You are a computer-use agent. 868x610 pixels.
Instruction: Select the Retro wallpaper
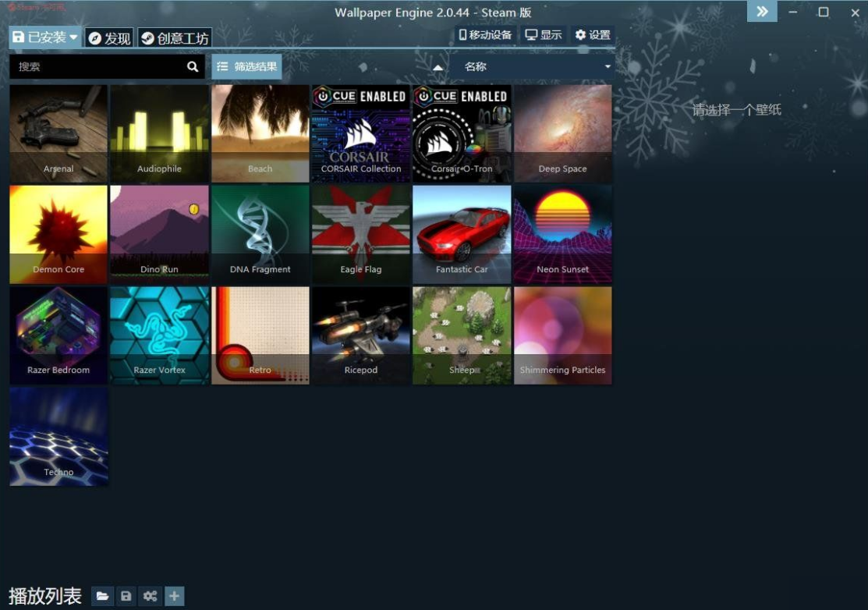click(x=260, y=335)
